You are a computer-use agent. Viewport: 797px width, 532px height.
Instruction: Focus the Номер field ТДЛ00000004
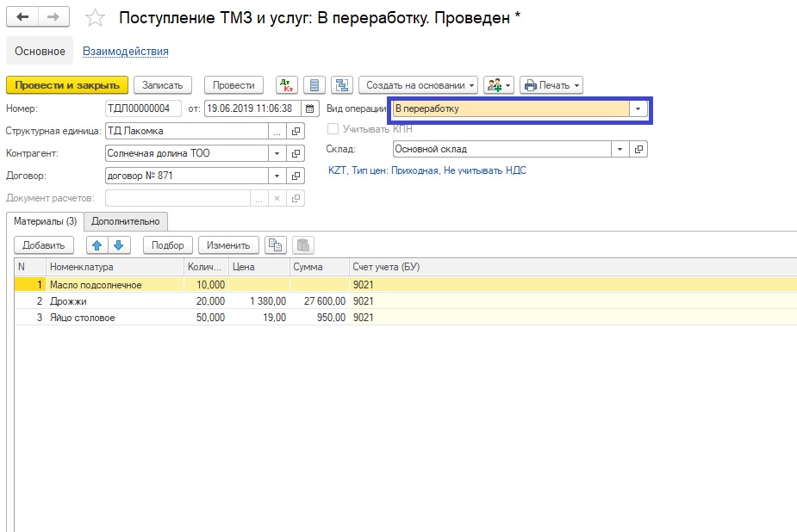click(143, 108)
